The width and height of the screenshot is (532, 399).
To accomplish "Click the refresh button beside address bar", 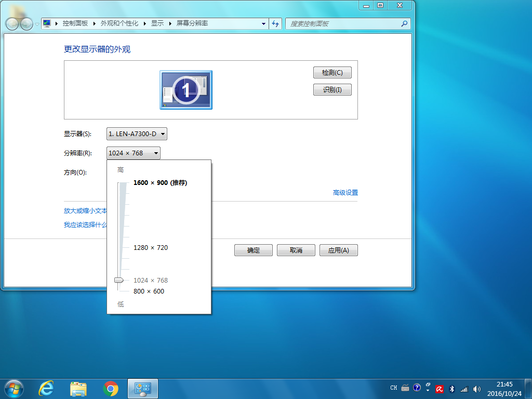I will pyautogui.click(x=275, y=23).
